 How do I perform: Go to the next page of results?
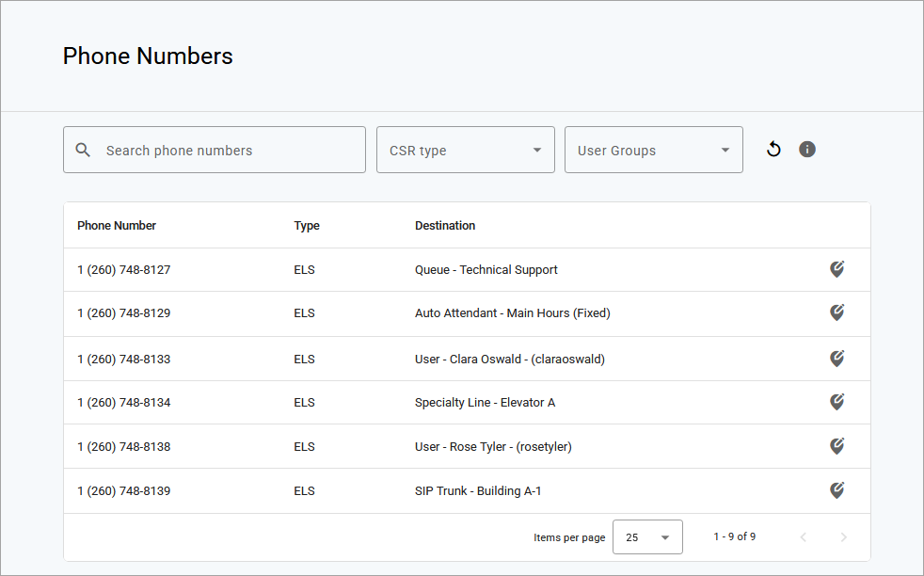click(x=843, y=537)
